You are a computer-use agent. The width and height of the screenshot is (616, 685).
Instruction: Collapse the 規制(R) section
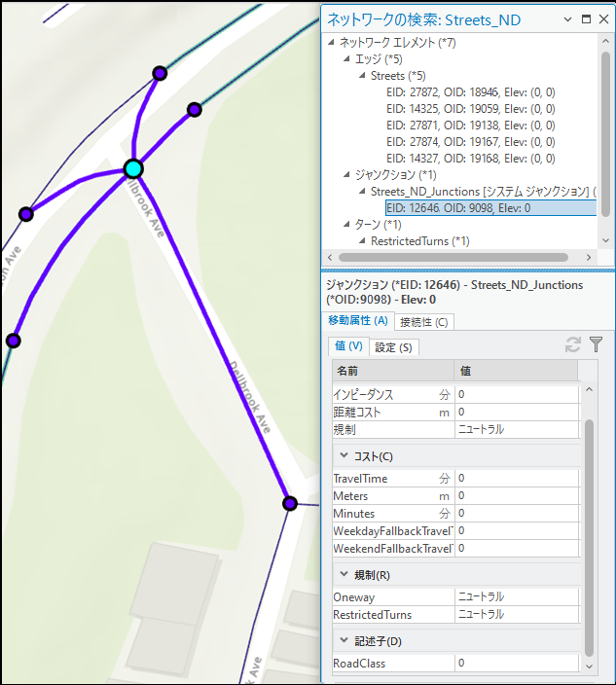tap(344, 575)
